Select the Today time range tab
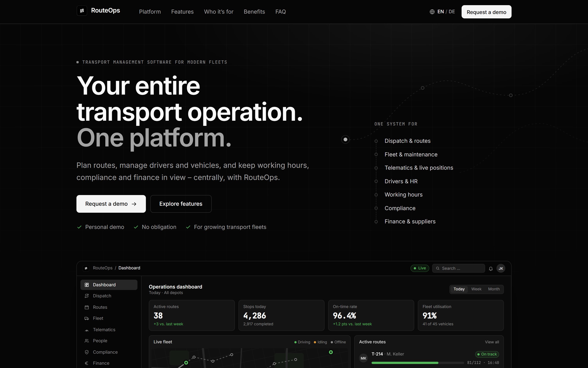 (459, 289)
